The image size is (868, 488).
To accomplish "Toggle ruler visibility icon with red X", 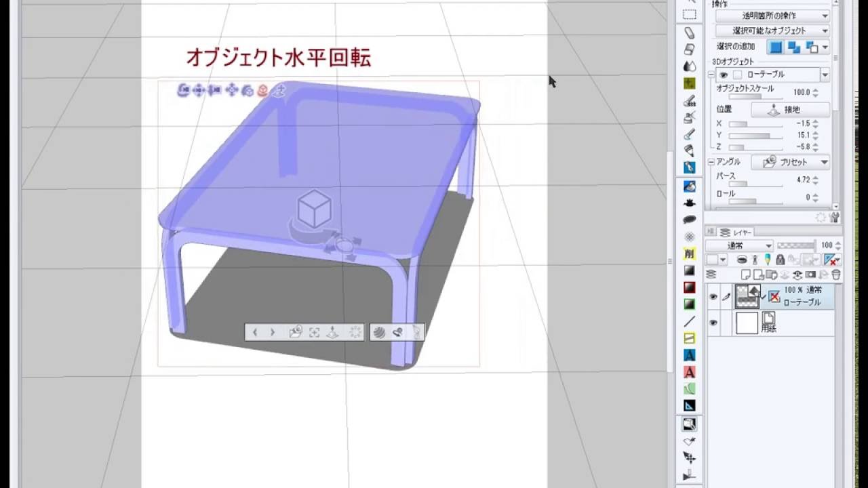I will (832, 260).
